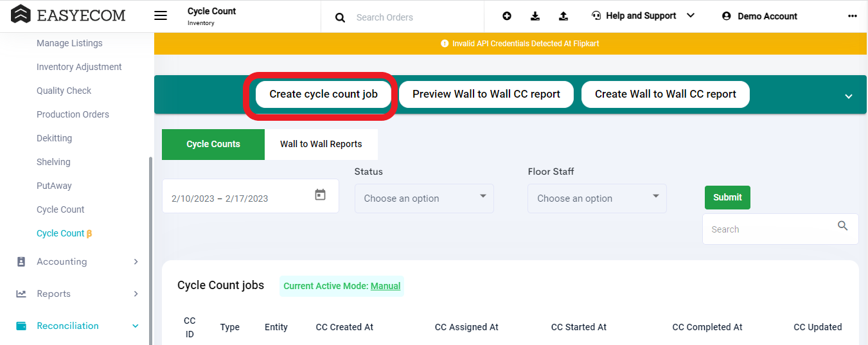Click the green Submit button
Screen dimensions: 868x345
click(x=727, y=197)
